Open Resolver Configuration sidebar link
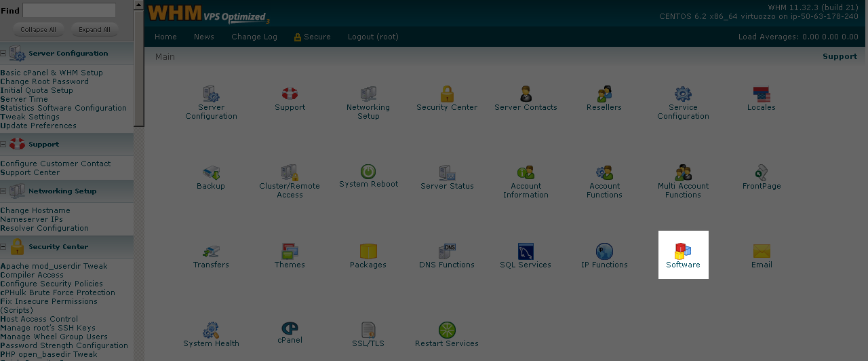 click(44, 228)
